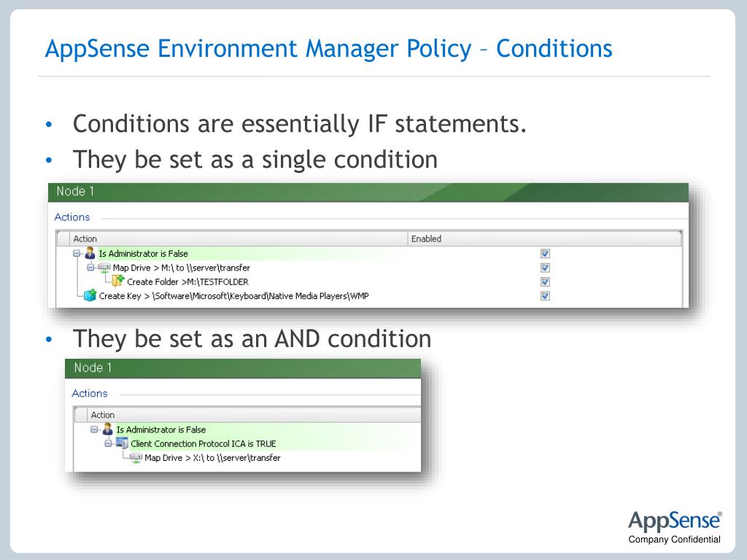Collapse the Map Drive M:\ tree node
Screen dimensions: 747x560
click(x=90, y=268)
